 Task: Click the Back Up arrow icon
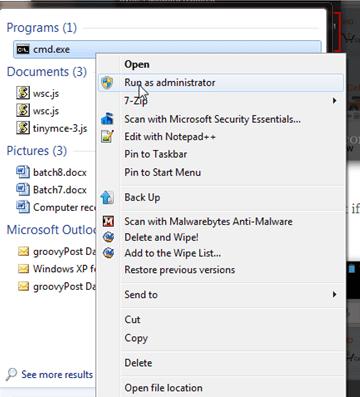click(x=107, y=197)
